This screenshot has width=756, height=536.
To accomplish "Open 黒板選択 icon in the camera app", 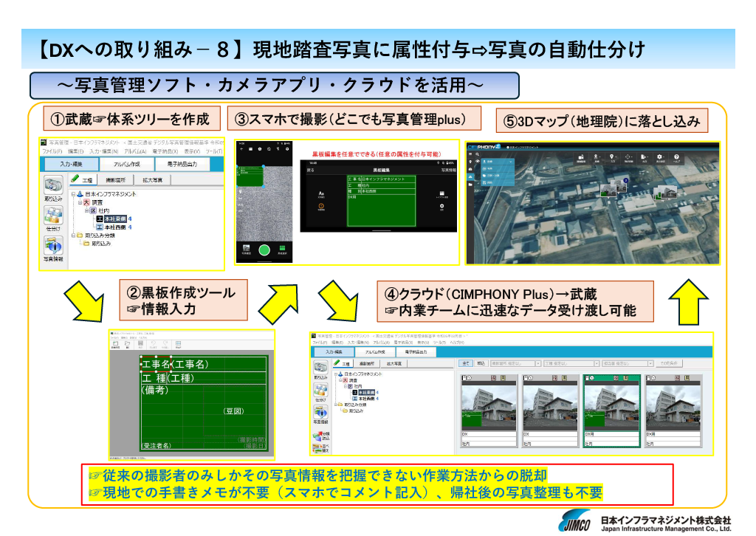I will tap(281, 250).
